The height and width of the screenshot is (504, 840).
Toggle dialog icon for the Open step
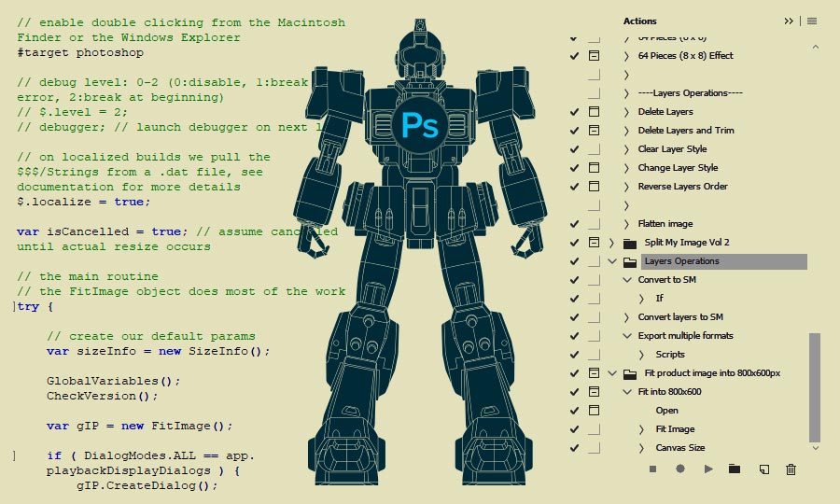coord(594,411)
